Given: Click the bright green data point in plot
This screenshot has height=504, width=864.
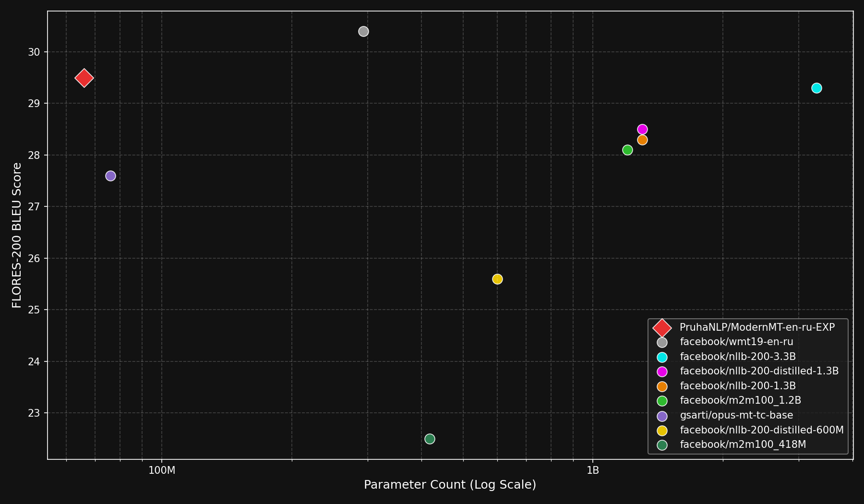Looking at the screenshot, I should 627,150.
